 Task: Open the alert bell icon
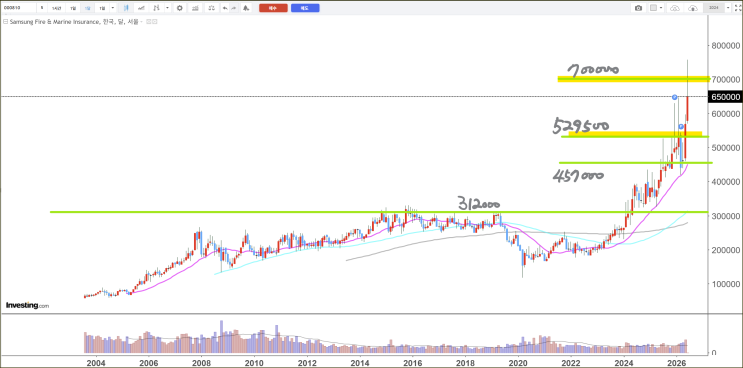point(246,8)
